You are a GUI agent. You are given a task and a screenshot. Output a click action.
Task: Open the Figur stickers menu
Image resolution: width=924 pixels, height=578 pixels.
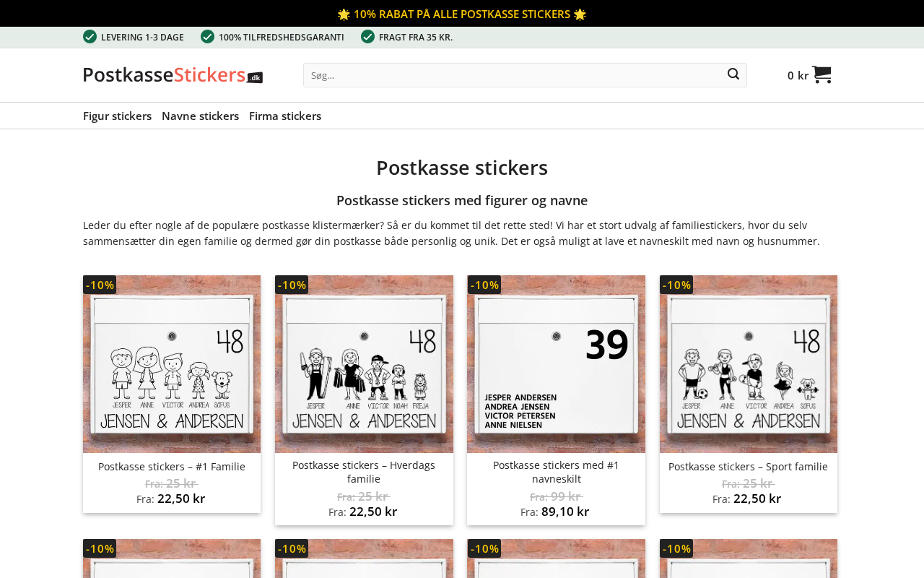point(117,116)
